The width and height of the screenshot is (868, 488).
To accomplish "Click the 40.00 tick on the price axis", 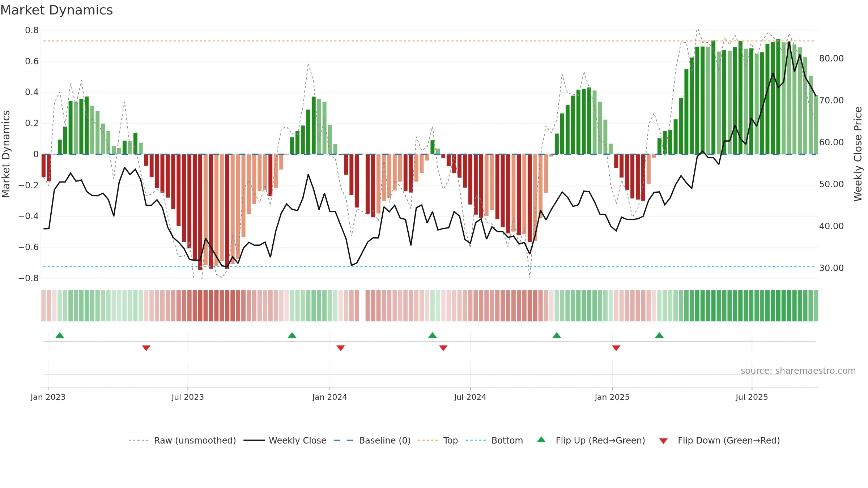I will [x=831, y=226].
